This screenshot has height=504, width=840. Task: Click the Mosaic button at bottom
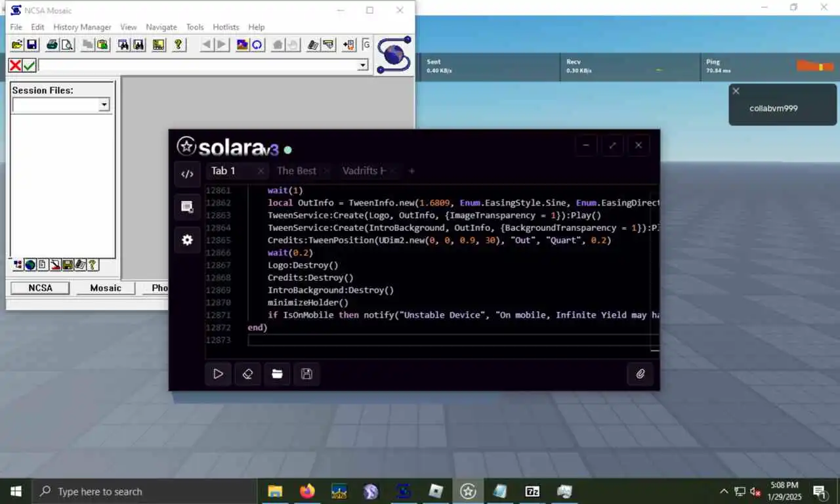(x=106, y=287)
